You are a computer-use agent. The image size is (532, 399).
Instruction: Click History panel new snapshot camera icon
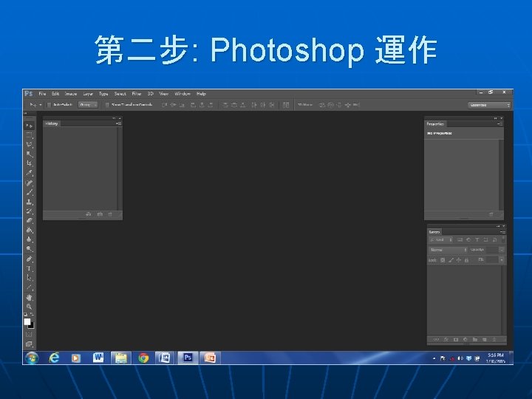pos(100,214)
